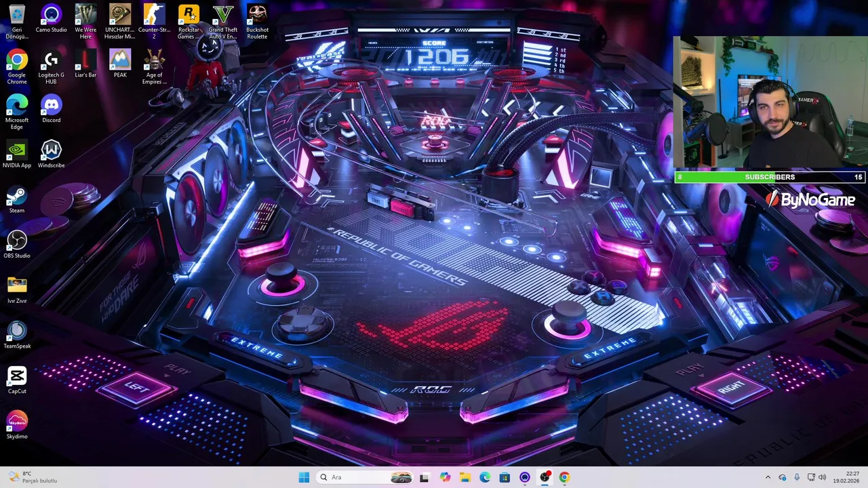Switch to Google Chrome in the taskbar
Image resolution: width=868 pixels, height=488 pixels.
point(564,477)
